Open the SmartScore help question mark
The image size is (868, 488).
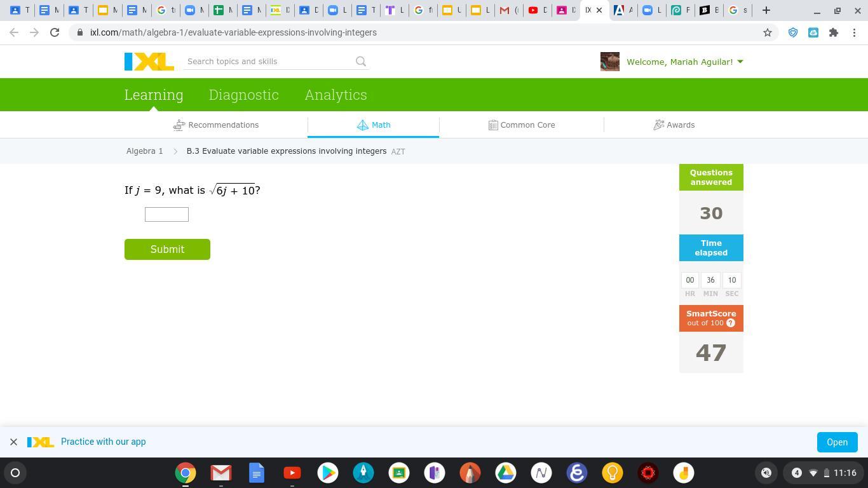(x=730, y=323)
